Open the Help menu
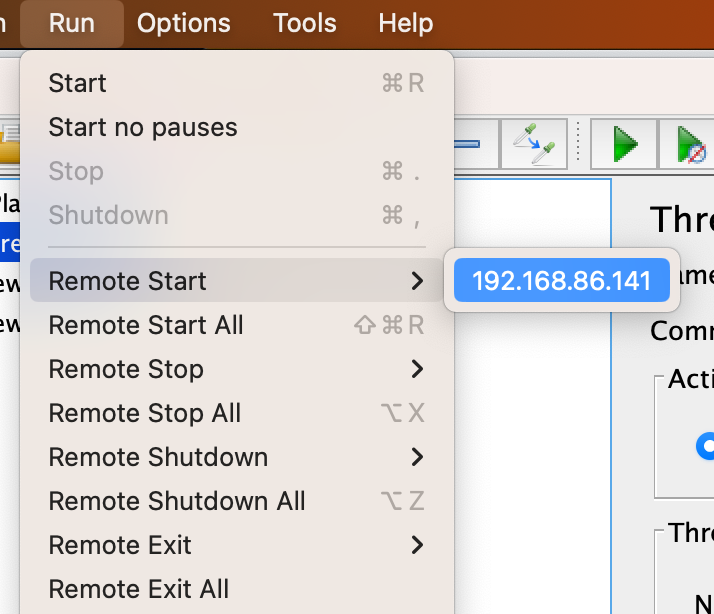 (x=406, y=23)
